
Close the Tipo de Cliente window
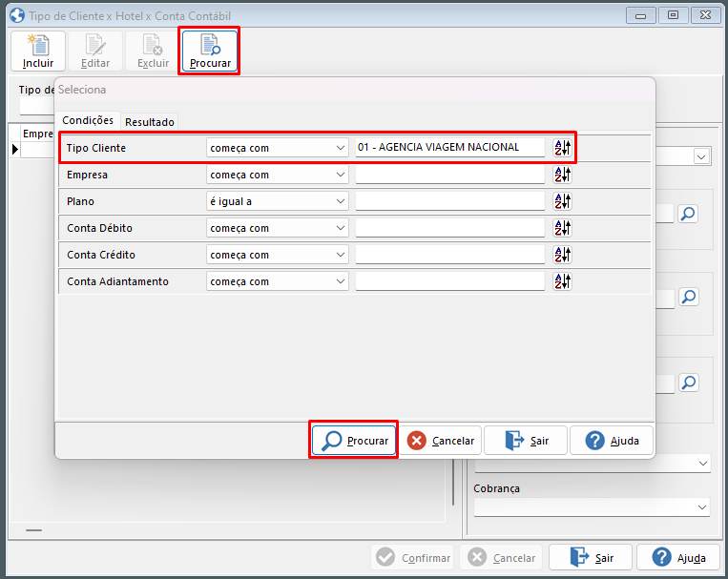[x=706, y=15]
